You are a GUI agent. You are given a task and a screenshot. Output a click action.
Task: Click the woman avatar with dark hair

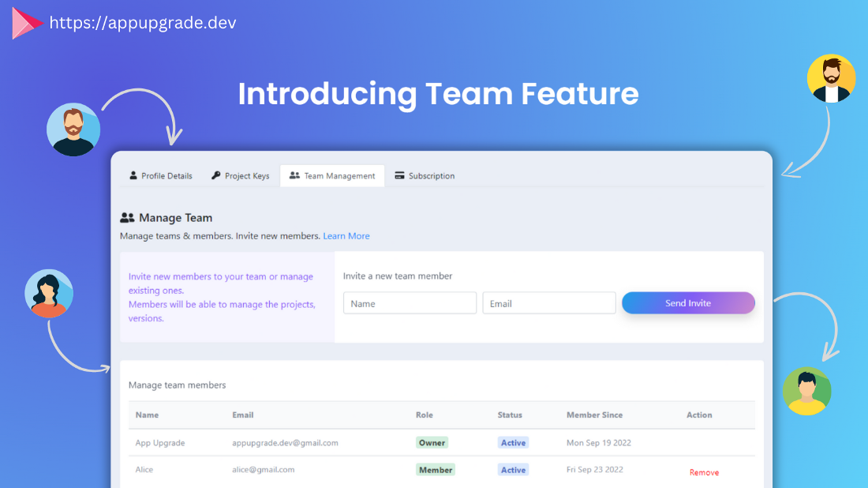[x=49, y=294]
